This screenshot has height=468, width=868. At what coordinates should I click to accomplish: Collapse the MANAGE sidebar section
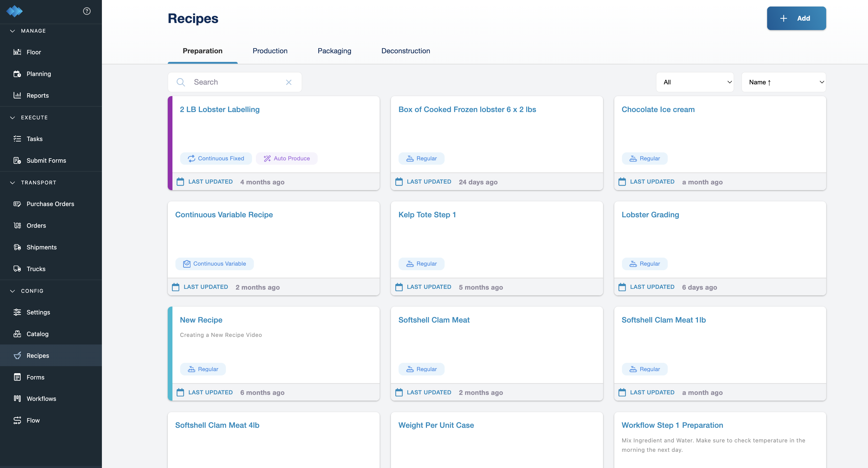(x=13, y=31)
